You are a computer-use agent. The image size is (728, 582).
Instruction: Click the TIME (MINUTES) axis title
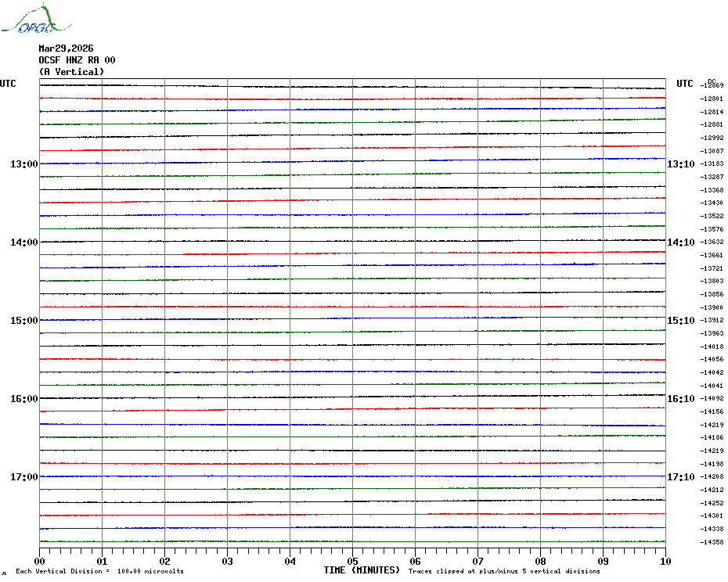click(362, 570)
